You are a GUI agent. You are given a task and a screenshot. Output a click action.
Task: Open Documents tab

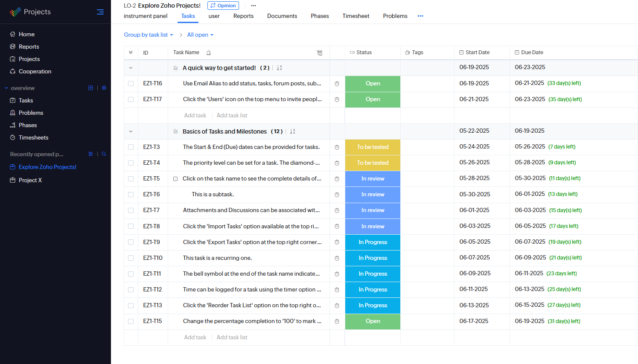tap(282, 16)
